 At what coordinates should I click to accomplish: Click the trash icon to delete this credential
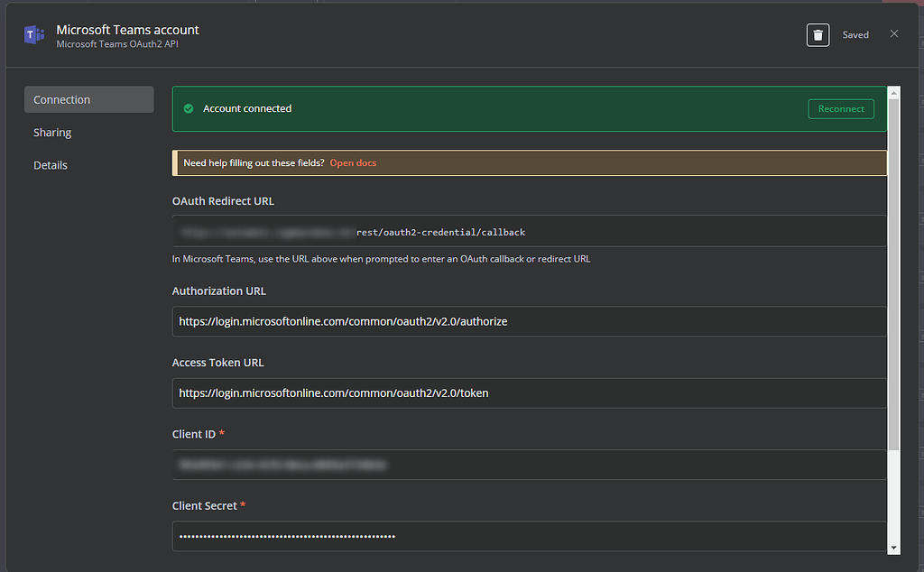tap(818, 34)
